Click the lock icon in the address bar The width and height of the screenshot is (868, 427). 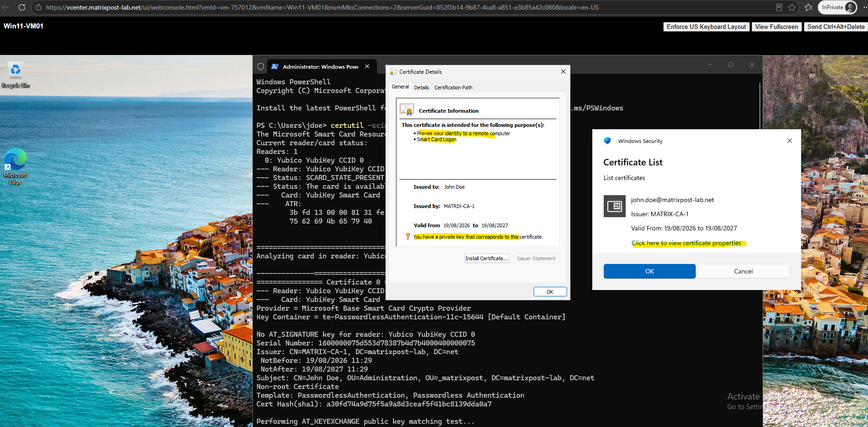38,7
